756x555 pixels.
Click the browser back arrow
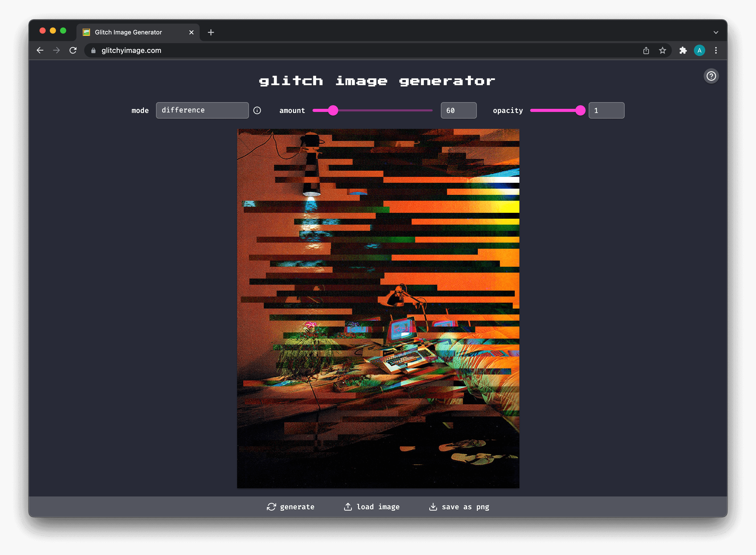[x=40, y=50]
